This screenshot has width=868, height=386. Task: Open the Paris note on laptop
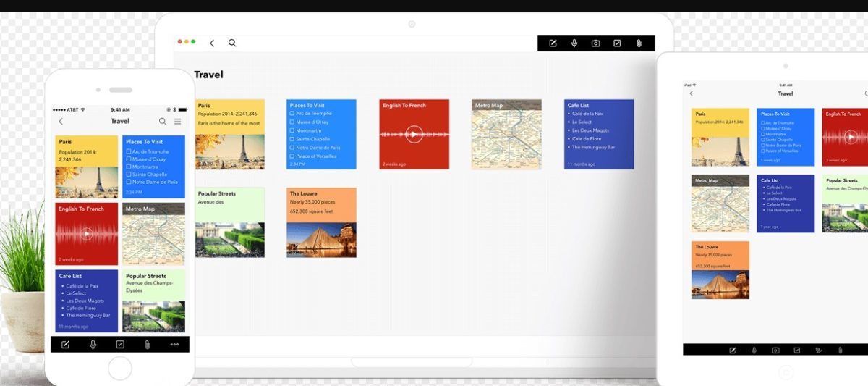pos(230,134)
